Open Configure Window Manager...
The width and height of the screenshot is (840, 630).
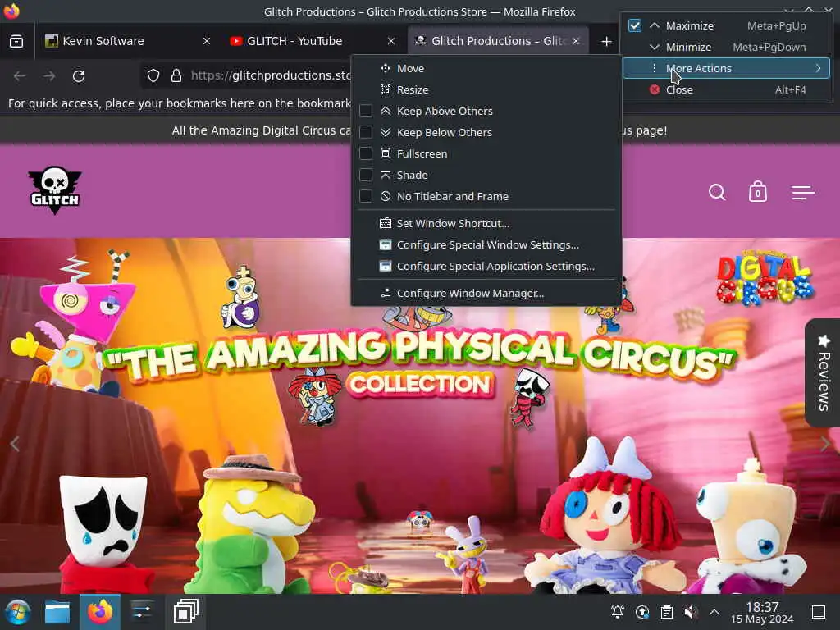coord(486,293)
